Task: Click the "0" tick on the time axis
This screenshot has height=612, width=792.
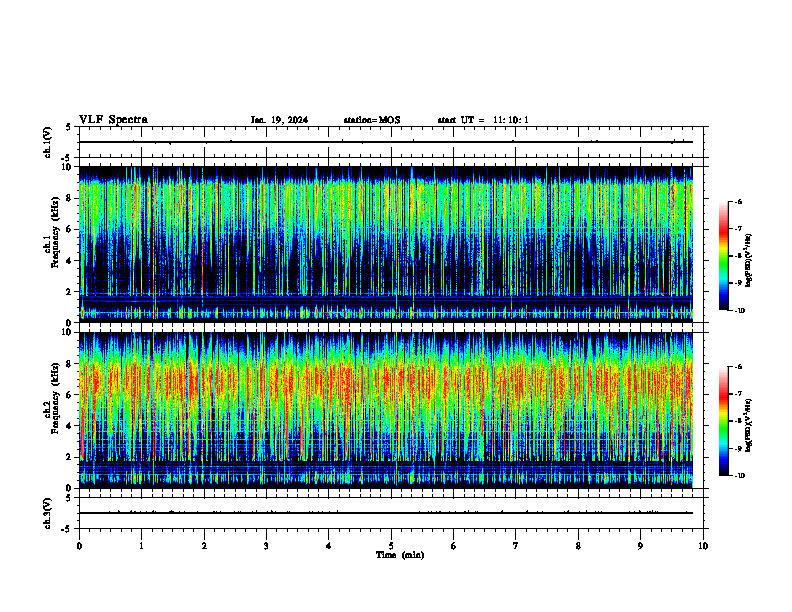Action: click(x=79, y=546)
